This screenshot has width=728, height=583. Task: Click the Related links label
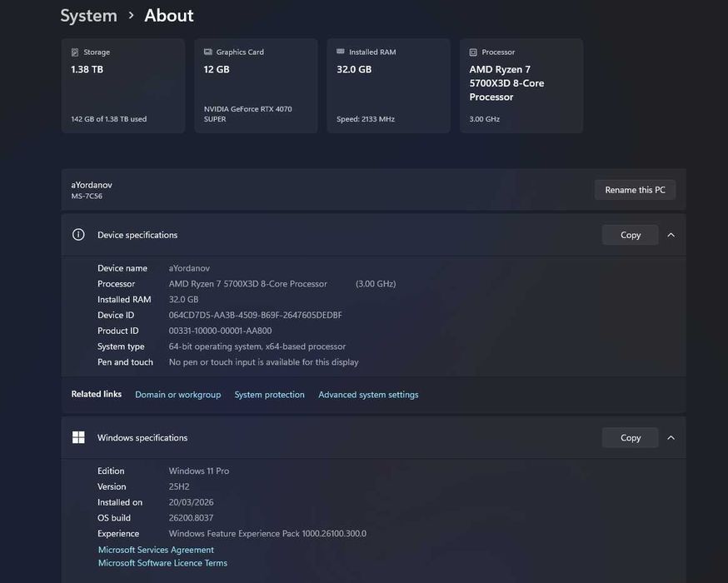(x=96, y=394)
